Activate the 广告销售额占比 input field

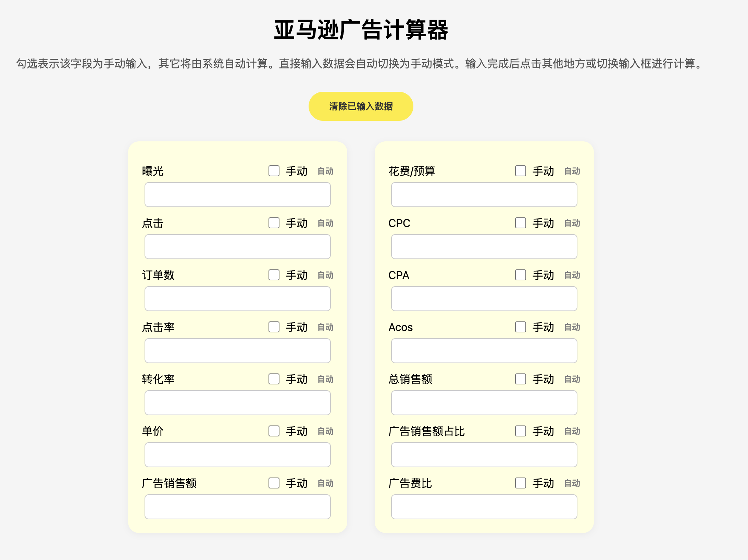pos(484,455)
